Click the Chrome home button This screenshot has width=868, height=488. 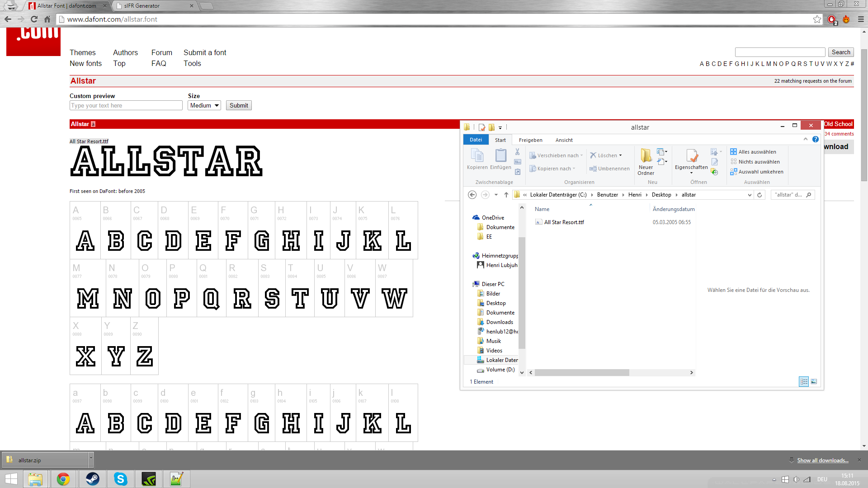47,19
